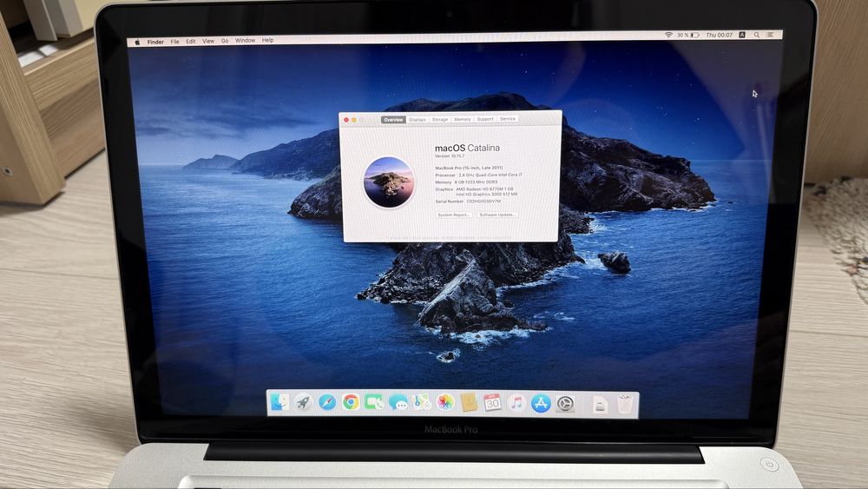Open the Apple menu

point(137,42)
